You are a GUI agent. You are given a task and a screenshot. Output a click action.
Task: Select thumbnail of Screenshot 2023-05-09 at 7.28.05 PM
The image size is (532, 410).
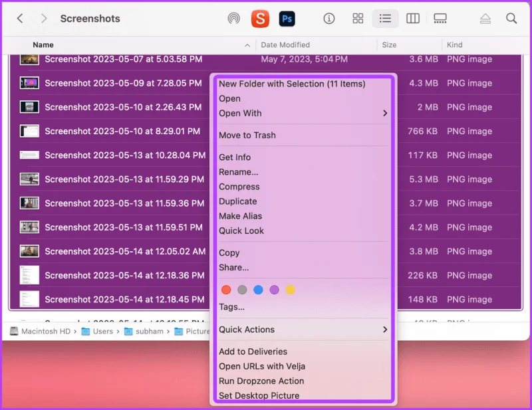tap(29, 83)
